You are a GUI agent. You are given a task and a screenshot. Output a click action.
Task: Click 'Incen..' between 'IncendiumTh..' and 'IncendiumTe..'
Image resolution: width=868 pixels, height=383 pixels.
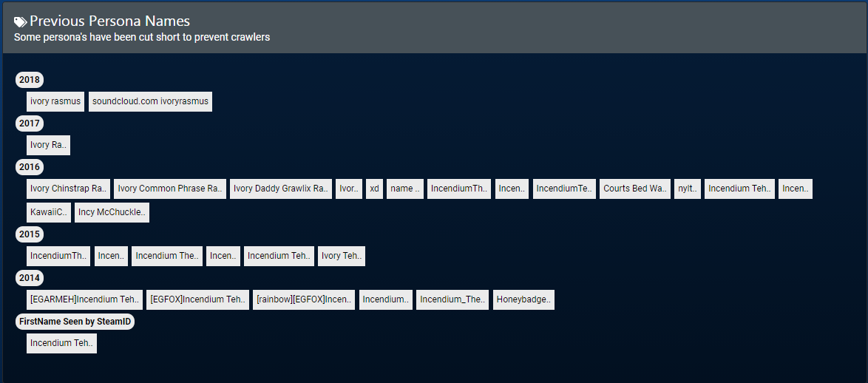(x=512, y=189)
